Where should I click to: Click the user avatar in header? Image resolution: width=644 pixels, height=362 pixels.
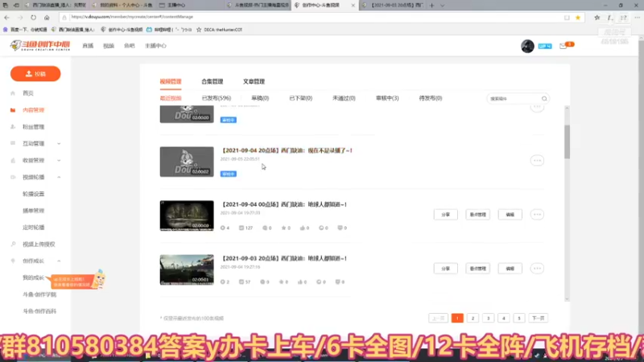pos(527,46)
